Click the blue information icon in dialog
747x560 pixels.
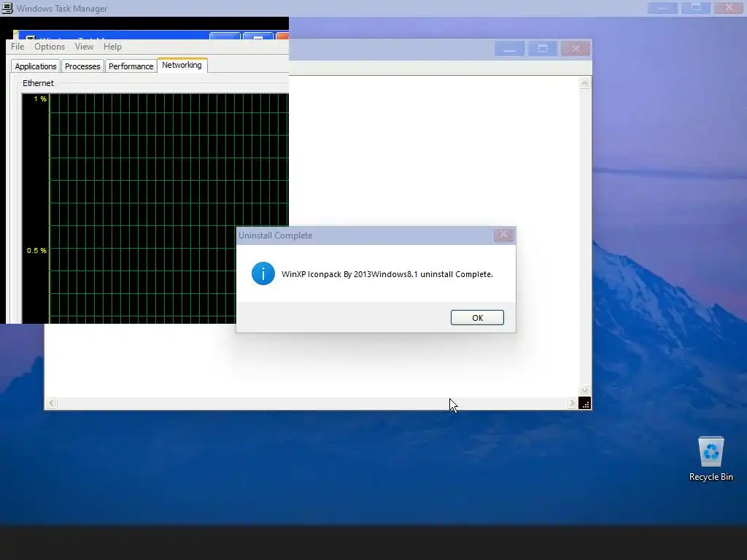(263, 274)
